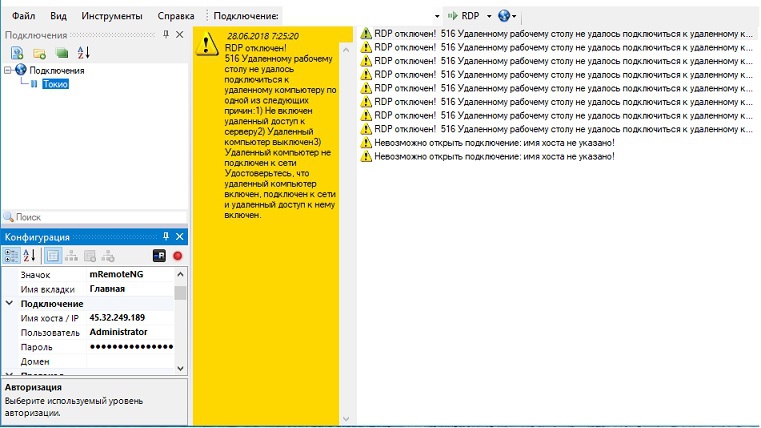The width and height of the screenshot is (761, 428).
Task: Open the Инструменты menu
Action: tap(112, 16)
